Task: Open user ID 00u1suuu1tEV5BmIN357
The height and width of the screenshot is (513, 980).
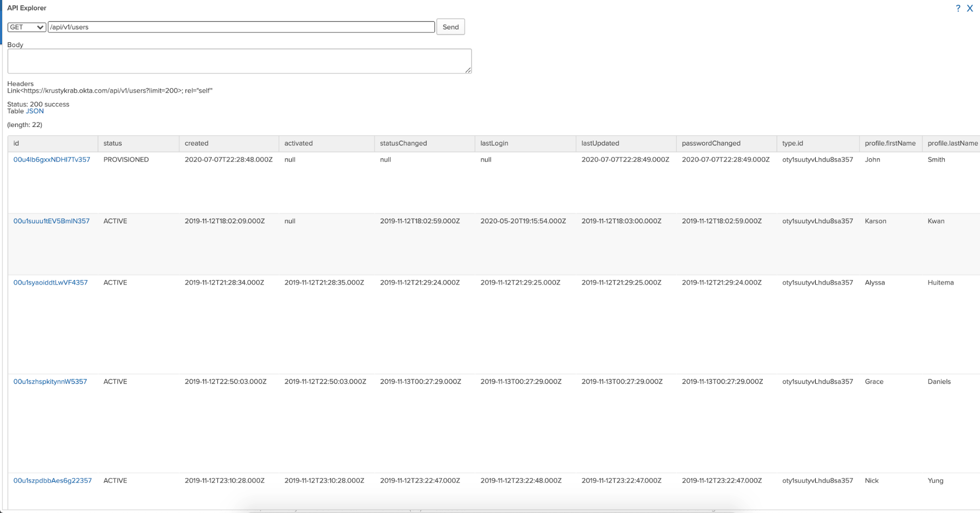Action: [51, 221]
